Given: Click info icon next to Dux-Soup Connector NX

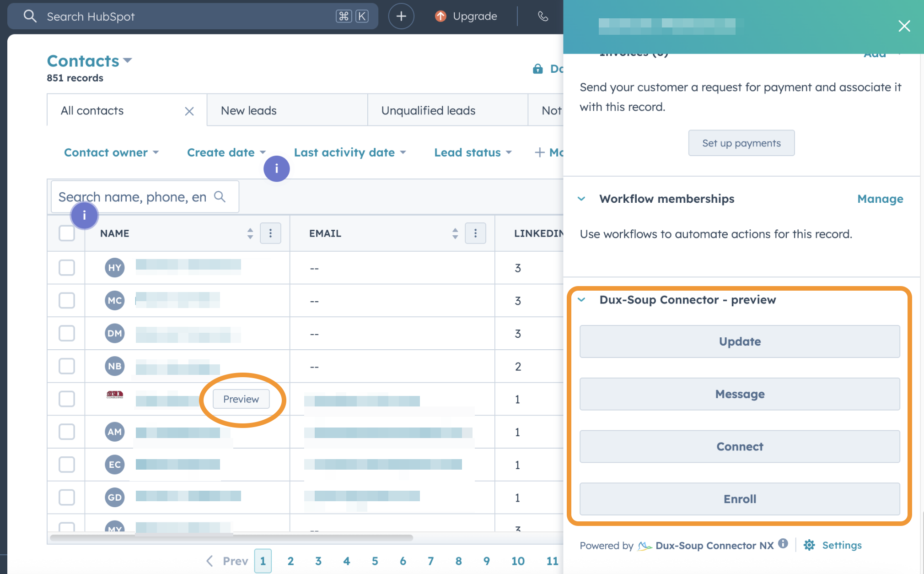Looking at the screenshot, I should pyautogui.click(x=783, y=543).
